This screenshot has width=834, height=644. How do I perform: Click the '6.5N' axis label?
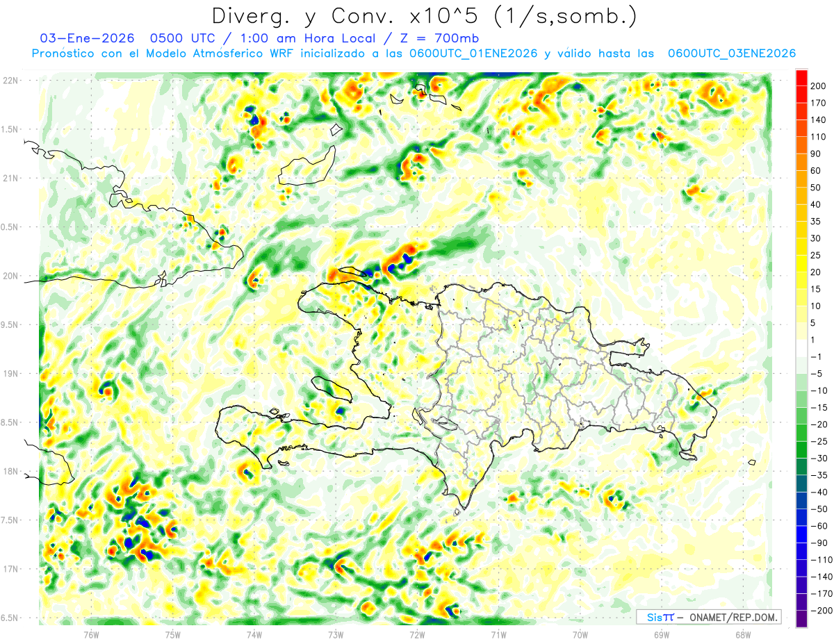pyautogui.click(x=10, y=618)
